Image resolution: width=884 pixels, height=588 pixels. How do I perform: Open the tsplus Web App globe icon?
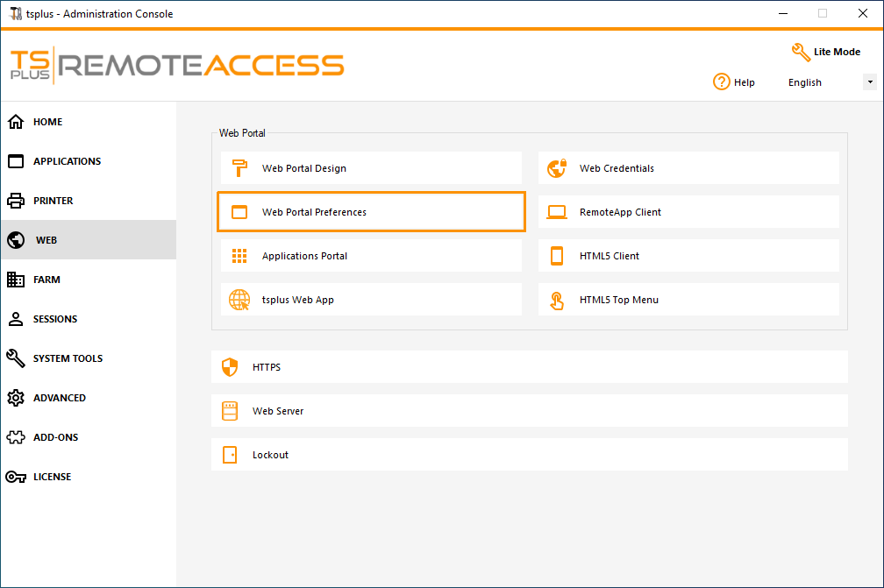tap(239, 299)
